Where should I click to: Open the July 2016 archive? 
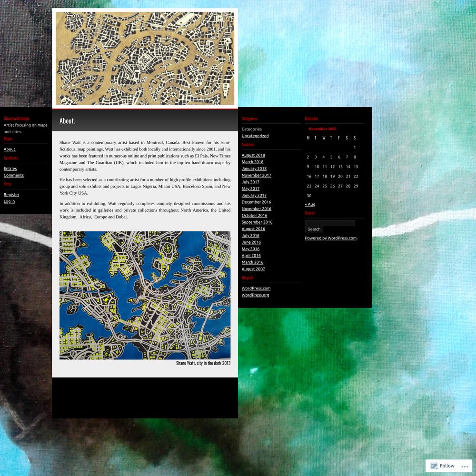coord(250,236)
